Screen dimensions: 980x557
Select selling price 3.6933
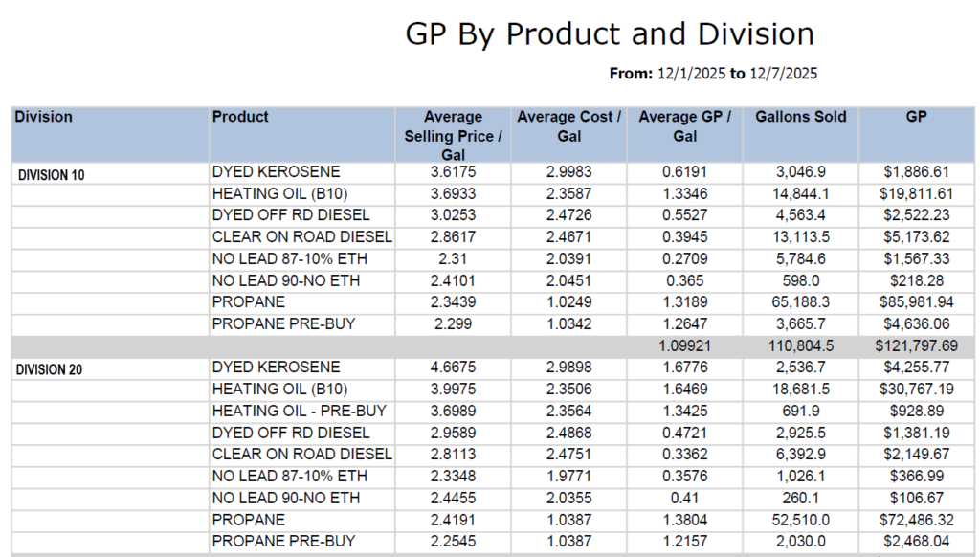tap(453, 193)
